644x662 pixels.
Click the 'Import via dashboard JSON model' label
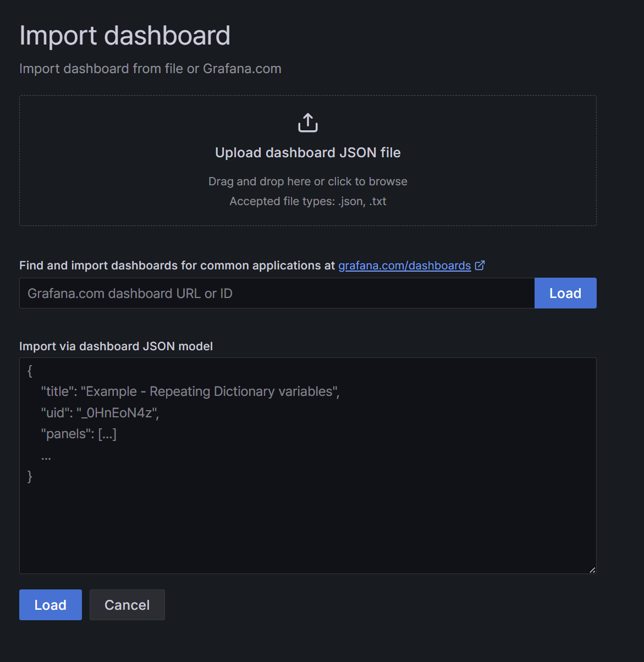click(x=116, y=346)
